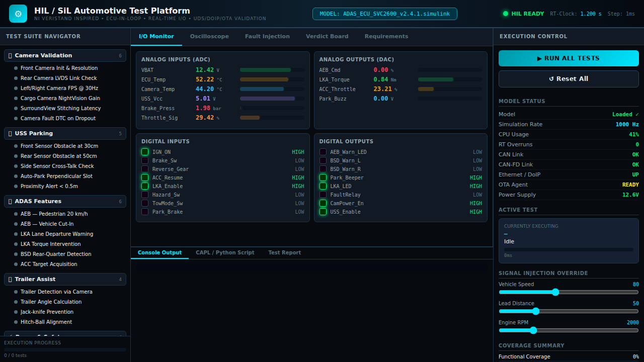This screenshot has width=644, height=362.
Task: Select the Trailer Angle Calculation test
Action: pyautogui.click(x=51, y=302)
